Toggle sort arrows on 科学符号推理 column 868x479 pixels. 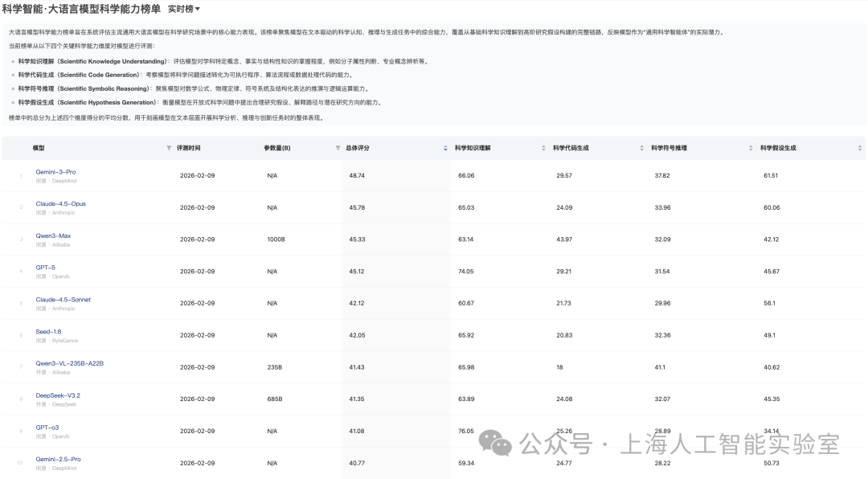(751, 148)
